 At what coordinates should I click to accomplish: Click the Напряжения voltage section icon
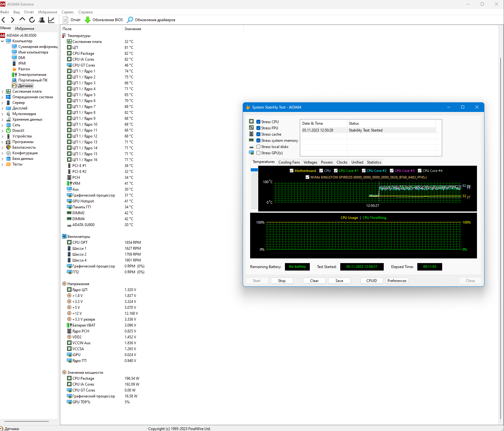click(x=64, y=284)
